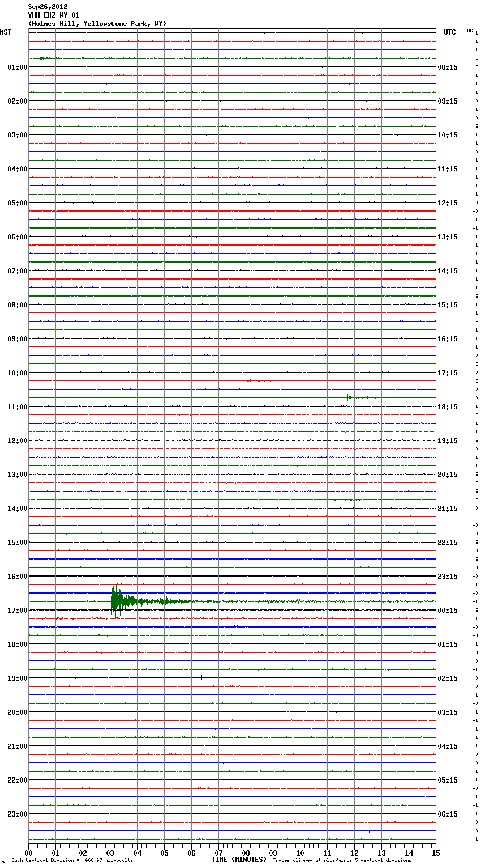Select the 05:00 MST row label
Image resolution: width=481 pixels, height=868 pixels.
pyautogui.click(x=17, y=203)
